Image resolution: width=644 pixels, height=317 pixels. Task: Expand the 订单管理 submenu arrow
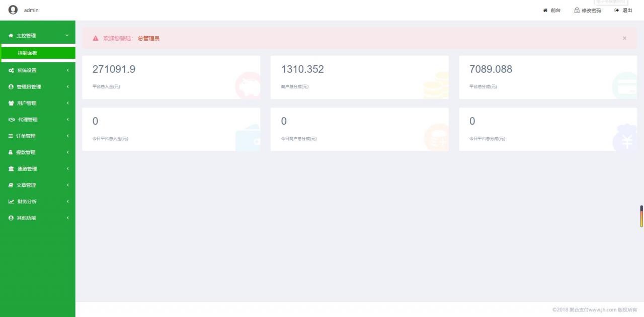(67, 136)
